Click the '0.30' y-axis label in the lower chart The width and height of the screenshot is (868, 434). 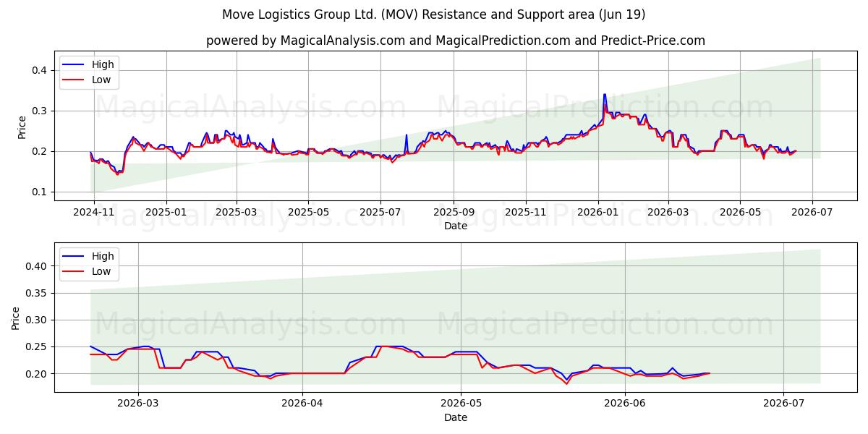[x=38, y=320]
